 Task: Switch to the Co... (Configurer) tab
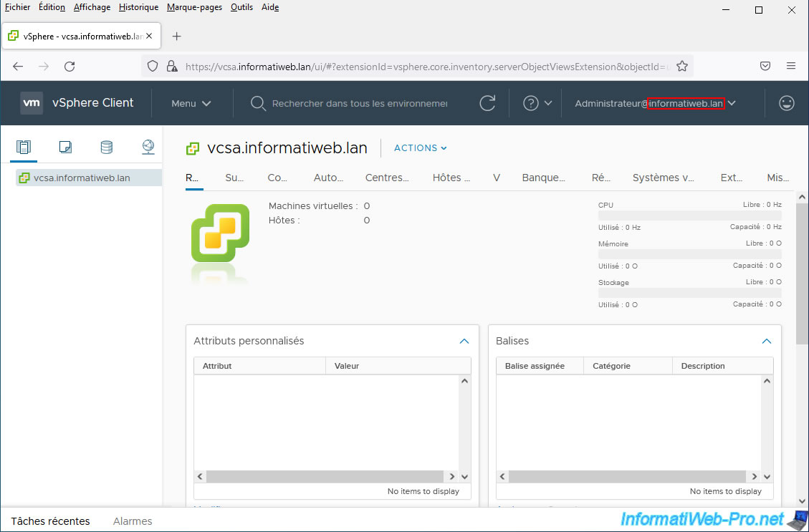[x=277, y=178]
